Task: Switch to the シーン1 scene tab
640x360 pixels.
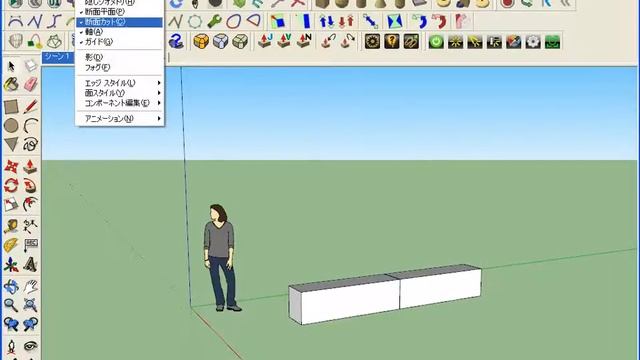Action: coord(58,57)
